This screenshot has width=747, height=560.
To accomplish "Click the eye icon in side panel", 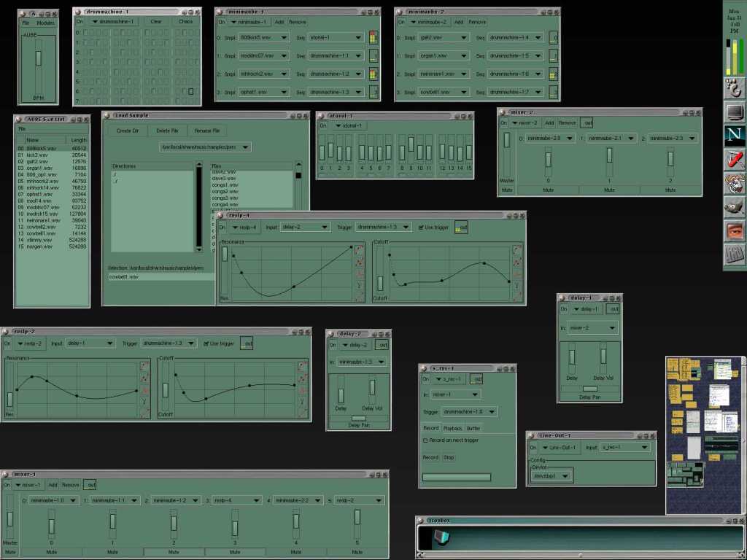I will pyautogui.click(x=734, y=231).
